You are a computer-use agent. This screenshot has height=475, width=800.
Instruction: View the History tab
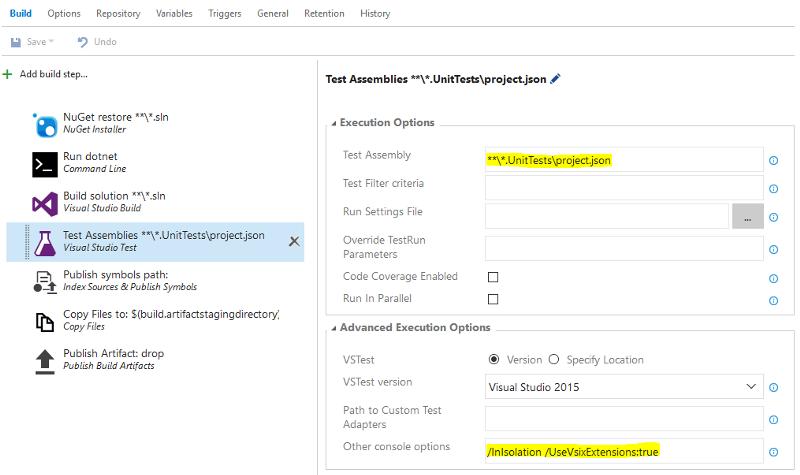(375, 14)
